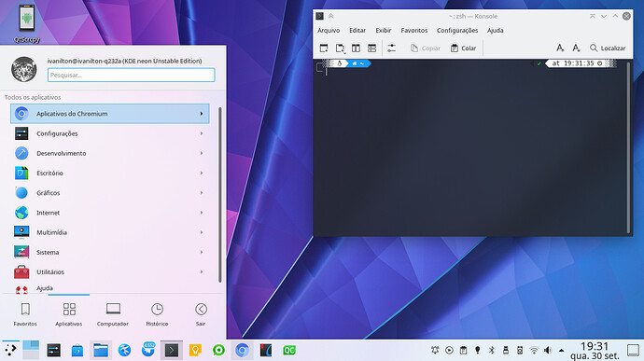Expand Aplicativos do Chromium category
Image resolution: width=644 pixels, height=361 pixels.
(x=109, y=114)
